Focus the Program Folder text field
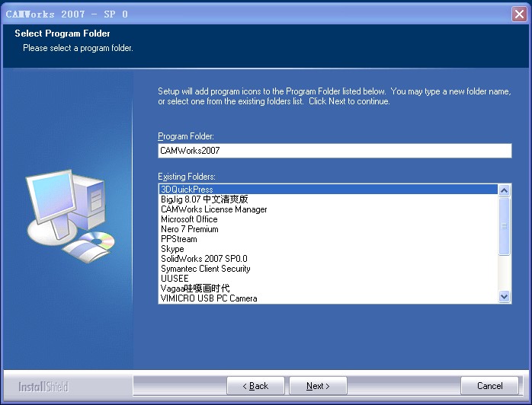 [x=335, y=151]
